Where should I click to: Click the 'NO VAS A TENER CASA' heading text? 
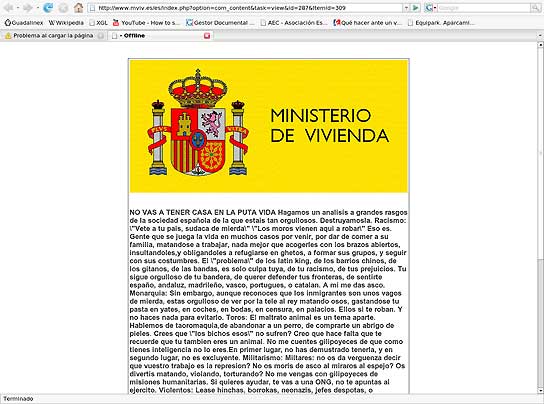[x=203, y=212]
